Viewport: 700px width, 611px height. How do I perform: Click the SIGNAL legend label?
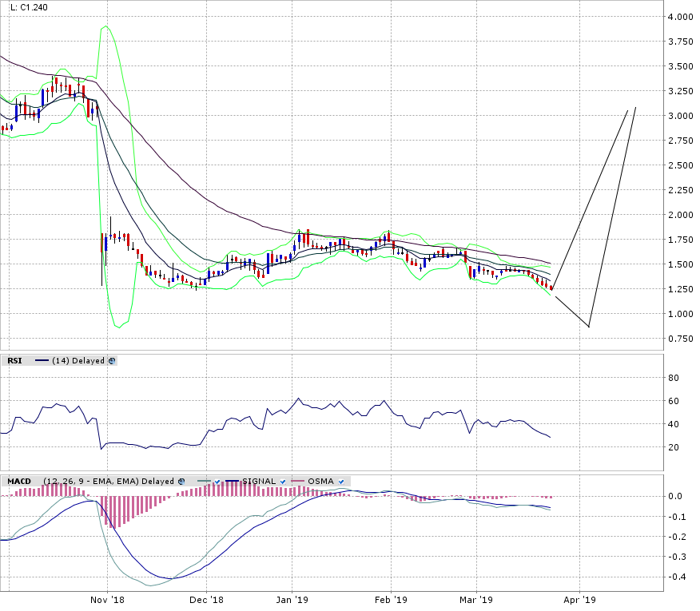[258, 482]
